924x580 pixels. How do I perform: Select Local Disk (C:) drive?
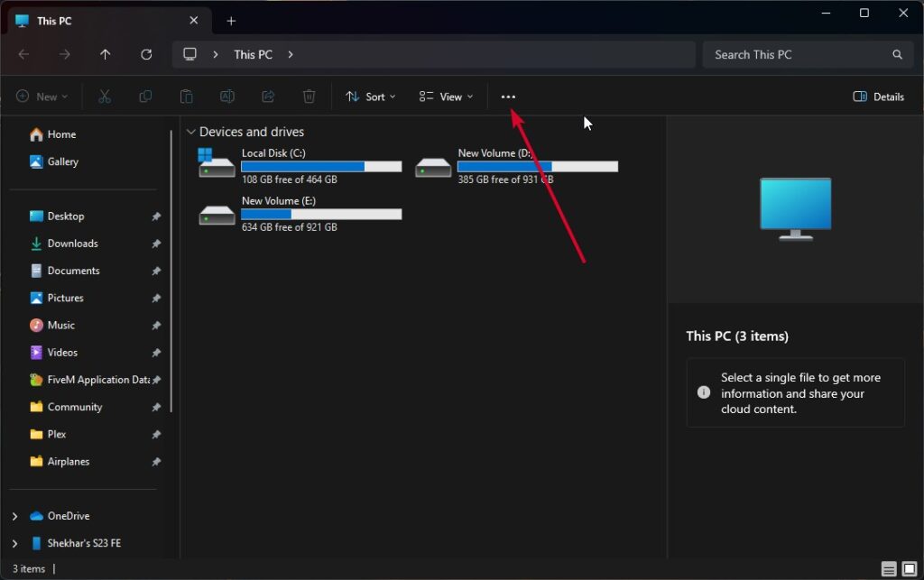(x=300, y=166)
